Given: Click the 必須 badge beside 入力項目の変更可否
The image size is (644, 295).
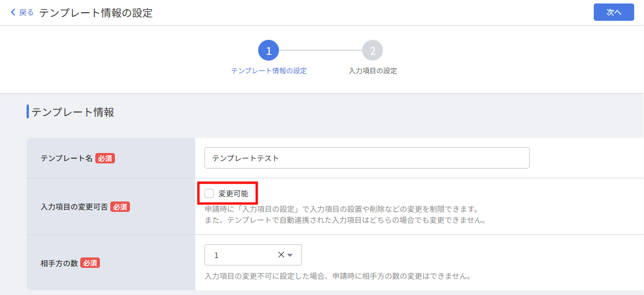Looking at the screenshot, I should click(120, 207).
